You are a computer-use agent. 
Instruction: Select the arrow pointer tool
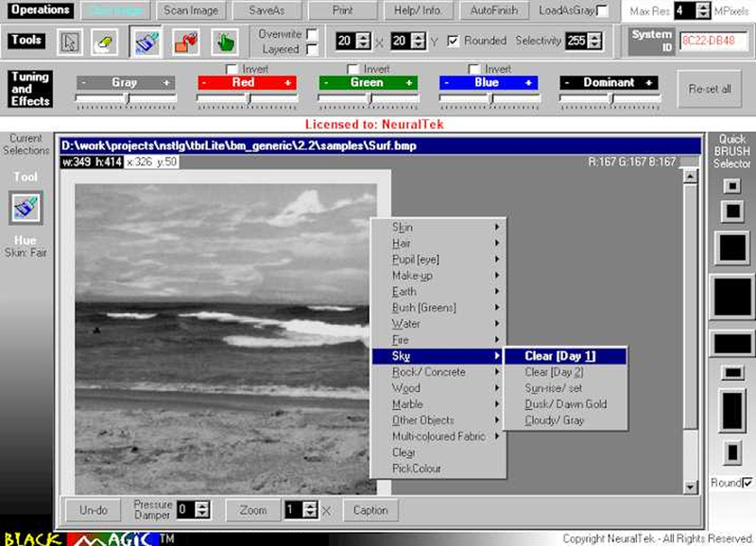(69, 42)
